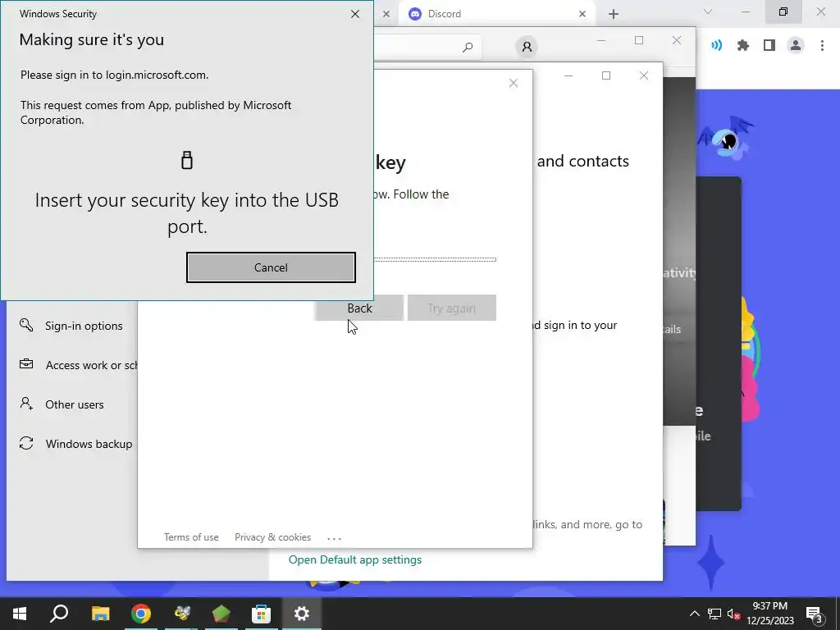Open the Windows Start menu
Image resolution: width=840 pixels, height=630 pixels.
point(20,614)
